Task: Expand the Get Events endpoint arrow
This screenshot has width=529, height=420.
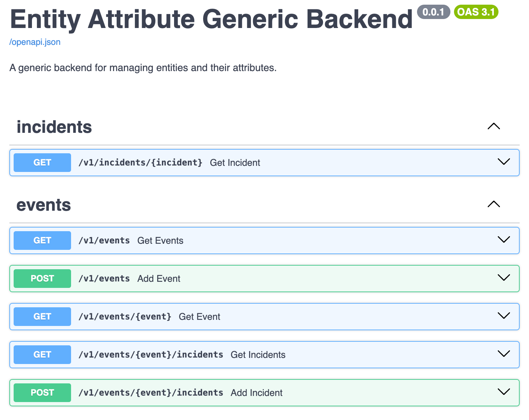Action: point(504,240)
